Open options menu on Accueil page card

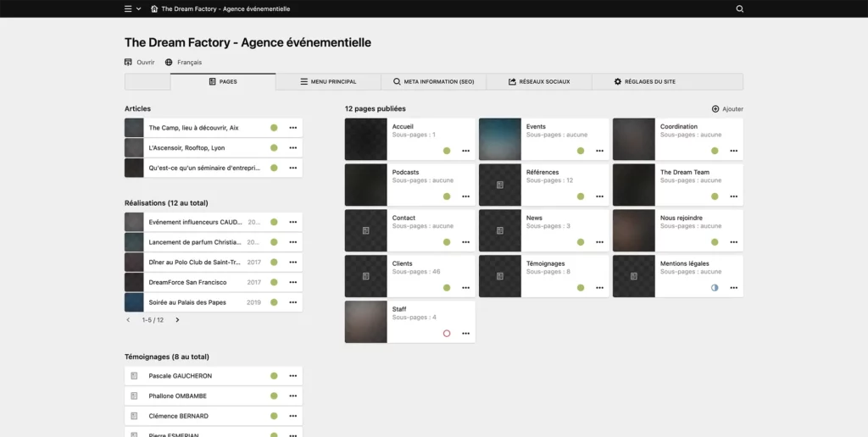[x=465, y=151]
